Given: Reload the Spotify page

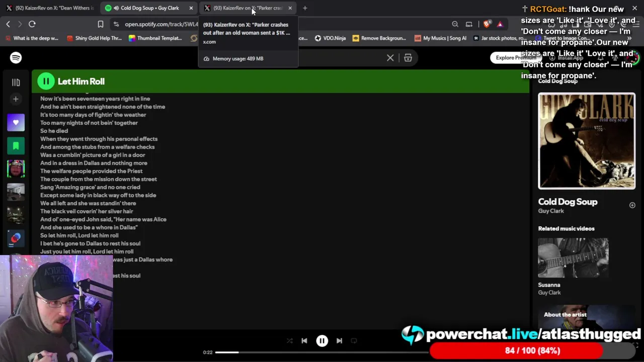Looking at the screenshot, I should coord(32,24).
